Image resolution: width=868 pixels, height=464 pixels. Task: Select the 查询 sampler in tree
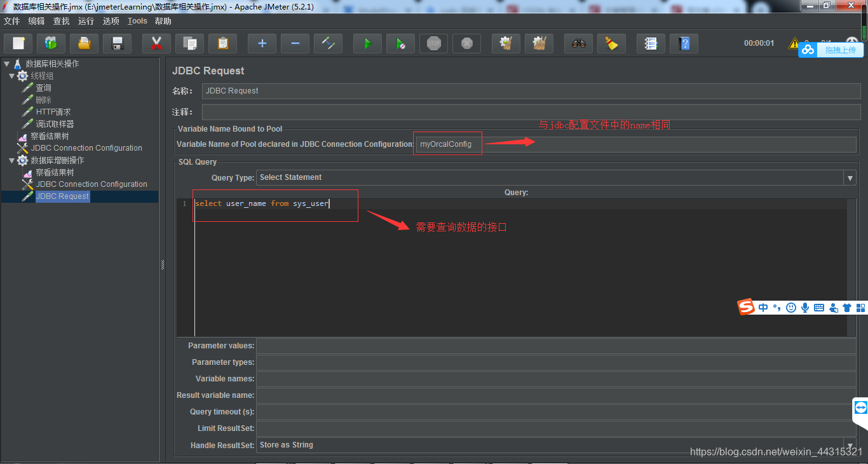tap(44, 88)
